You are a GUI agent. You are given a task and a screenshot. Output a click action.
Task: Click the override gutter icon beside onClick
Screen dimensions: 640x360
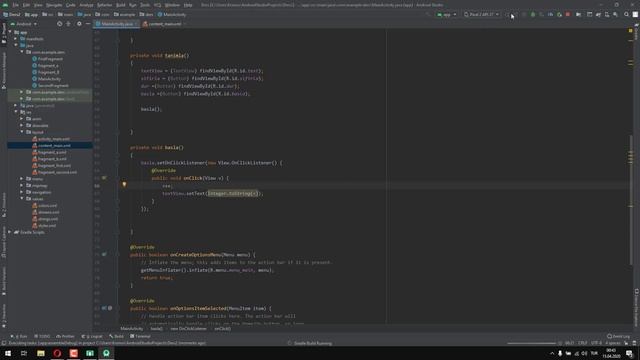(x=104, y=178)
